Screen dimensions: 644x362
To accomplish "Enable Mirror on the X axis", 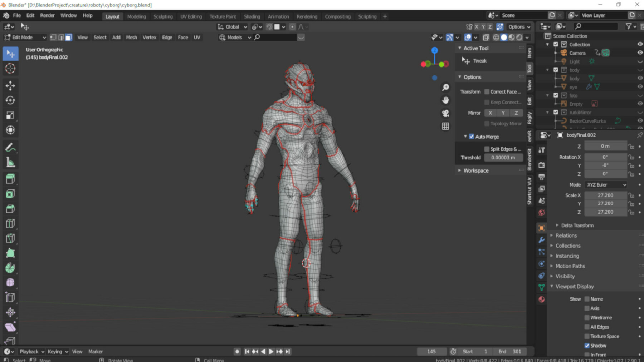I will pyautogui.click(x=491, y=113).
